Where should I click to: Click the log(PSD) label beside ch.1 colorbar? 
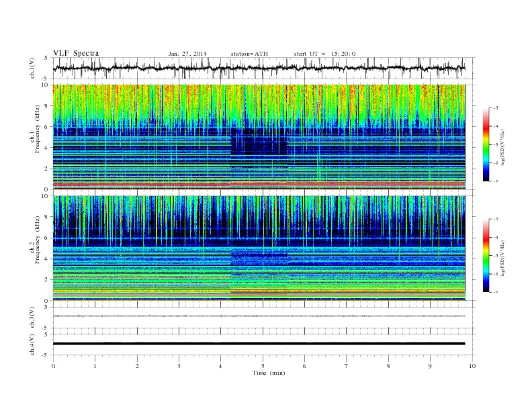click(x=503, y=148)
